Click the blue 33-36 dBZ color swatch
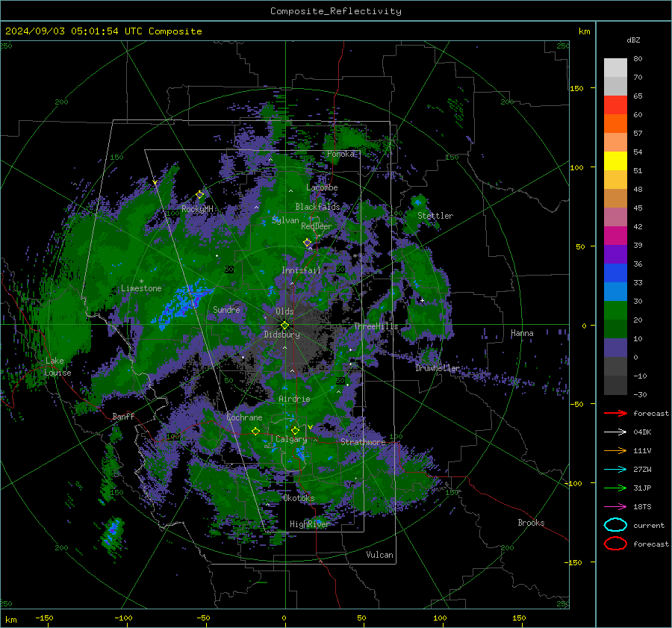Screen dimensions: 672x628 pyautogui.click(x=615, y=273)
